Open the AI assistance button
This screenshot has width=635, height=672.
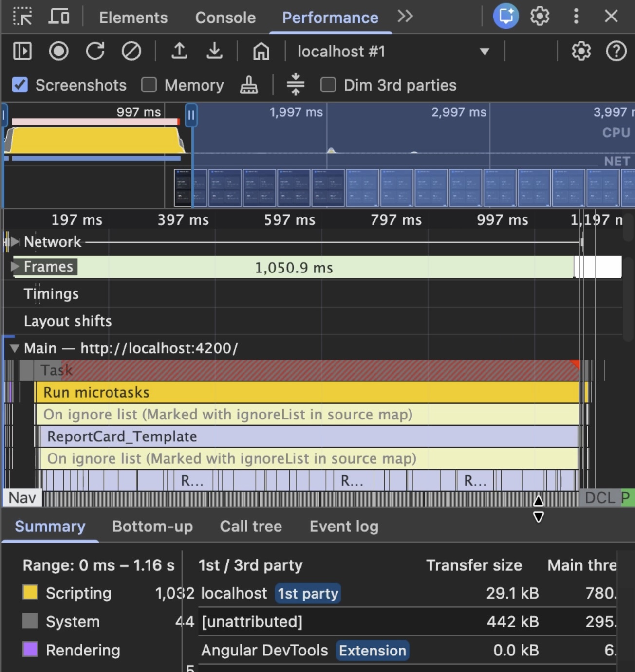(506, 16)
